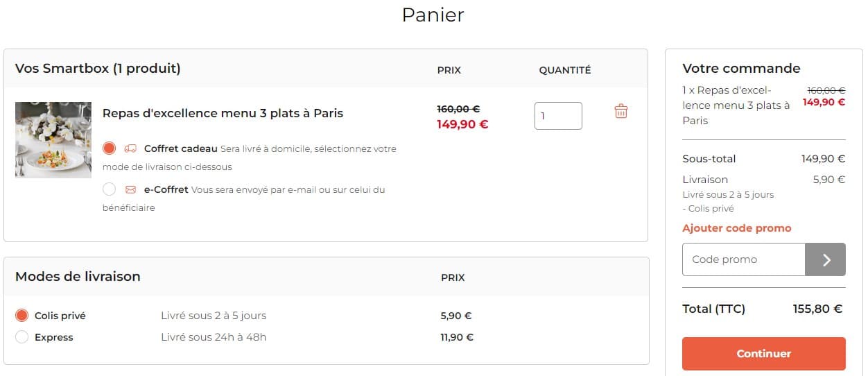868x376 pixels.
Task: Click the Colis privé label in delivery modes
Action: pyautogui.click(x=60, y=316)
